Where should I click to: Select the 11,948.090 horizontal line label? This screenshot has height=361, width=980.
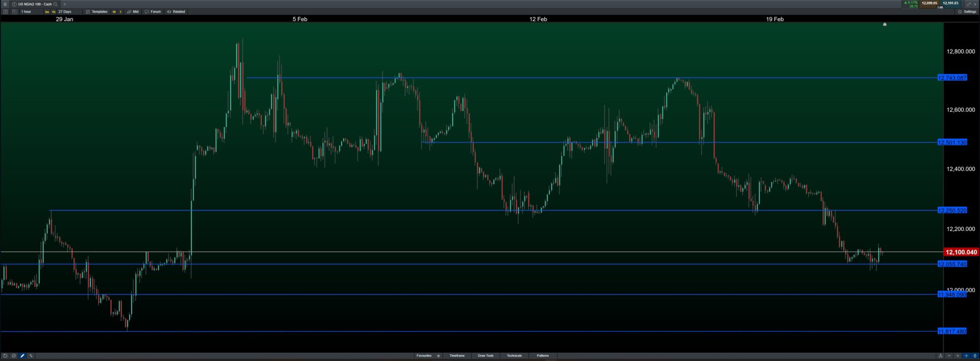coord(952,295)
